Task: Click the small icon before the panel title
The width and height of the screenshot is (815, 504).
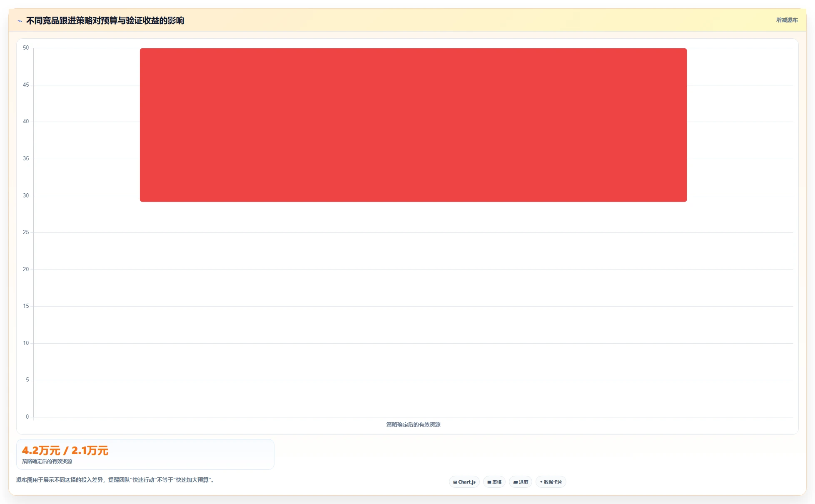Action: tap(20, 21)
